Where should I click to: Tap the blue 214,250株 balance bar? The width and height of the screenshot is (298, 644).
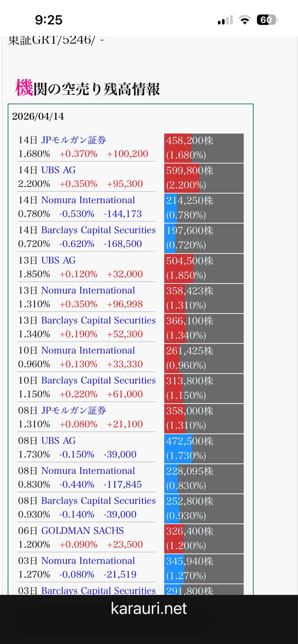204,208
